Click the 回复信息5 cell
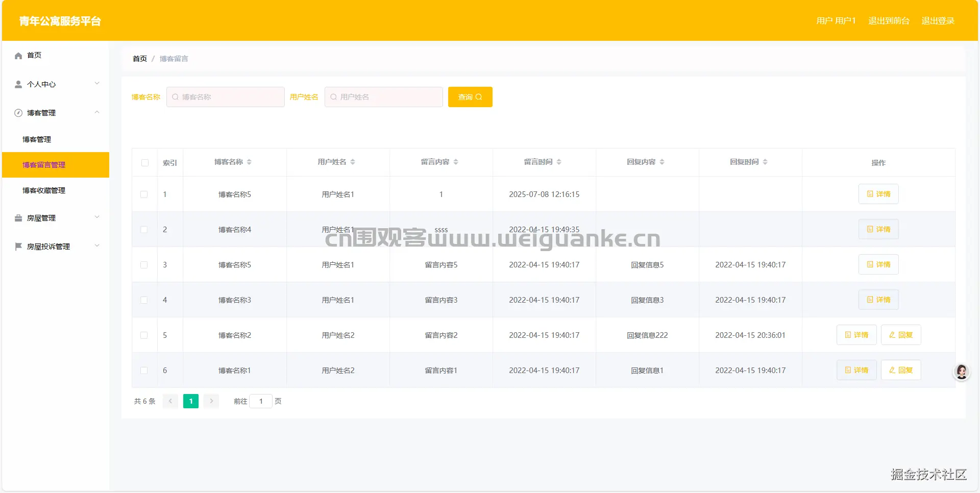 647,265
